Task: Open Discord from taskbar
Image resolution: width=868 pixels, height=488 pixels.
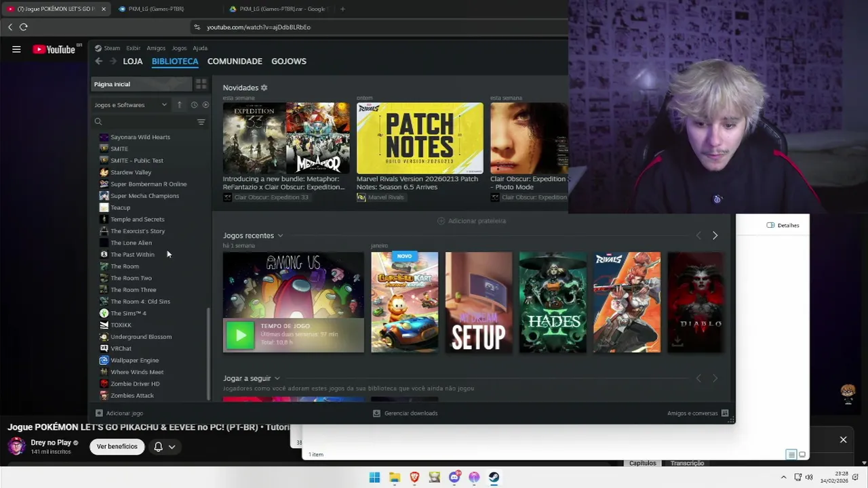Action: click(x=454, y=477)
